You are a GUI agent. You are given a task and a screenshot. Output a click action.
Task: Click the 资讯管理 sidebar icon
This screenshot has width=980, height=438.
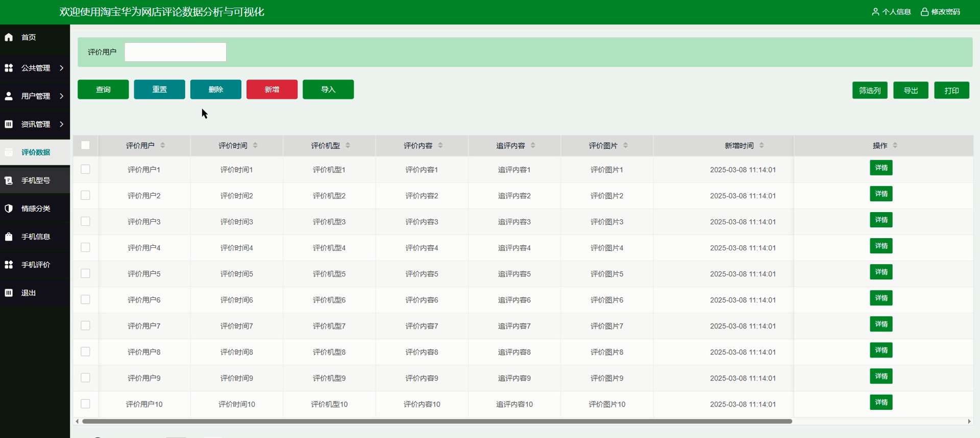coord(9,124)
